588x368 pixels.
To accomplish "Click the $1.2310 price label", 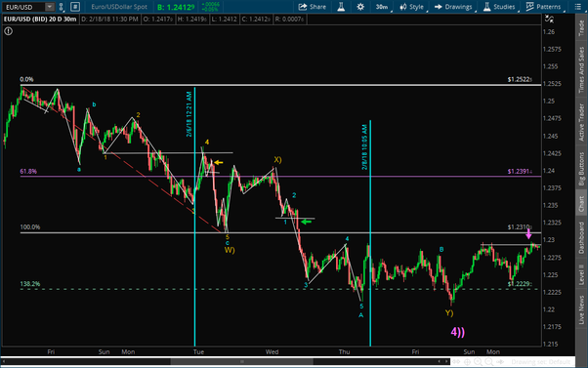I will (x=520, y=227).
